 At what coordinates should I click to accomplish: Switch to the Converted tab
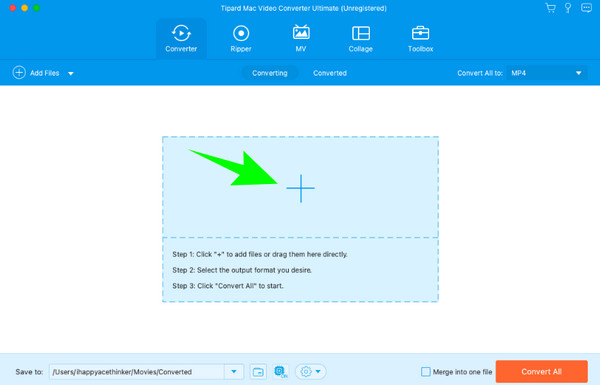pyautogui.click(x=330, y=73)
